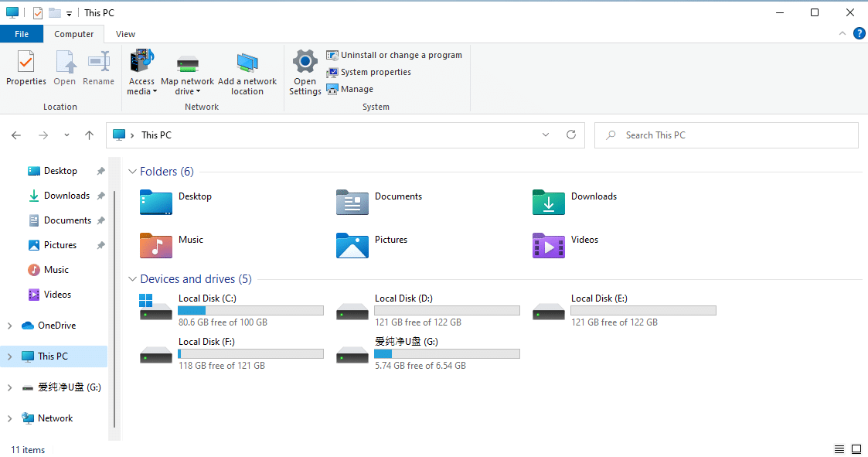Select the 爱纯净U盘 (G:) drive icon

coord(352,354)
